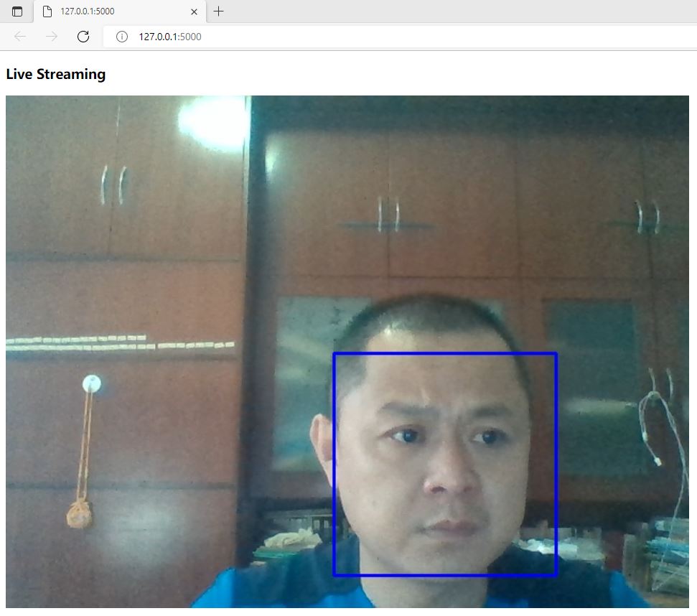Click the live webcam video feed

347,351
